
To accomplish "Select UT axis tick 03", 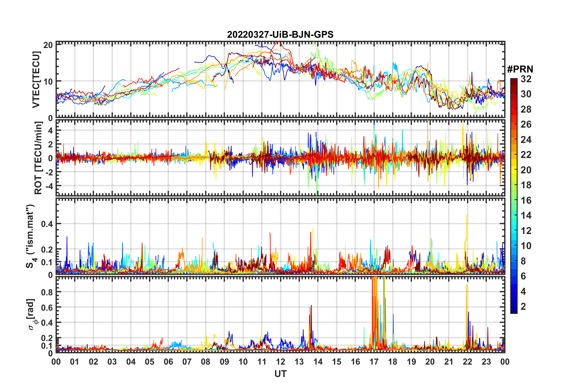I will [112, 362].
